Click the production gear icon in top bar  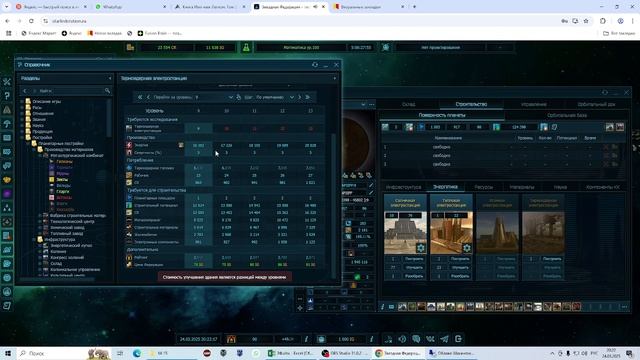[x=386, y=47]
